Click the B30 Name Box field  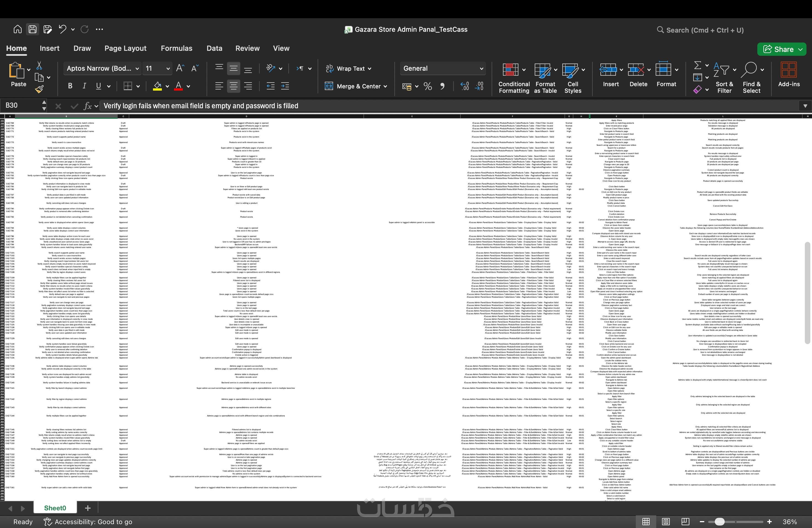pyautogui.click(x=20, y=105)
